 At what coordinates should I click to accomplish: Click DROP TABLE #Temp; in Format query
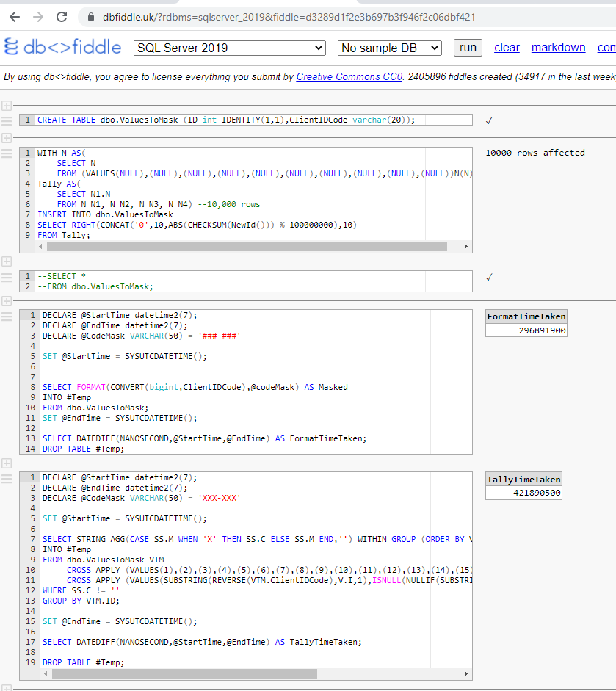point(83,449)
